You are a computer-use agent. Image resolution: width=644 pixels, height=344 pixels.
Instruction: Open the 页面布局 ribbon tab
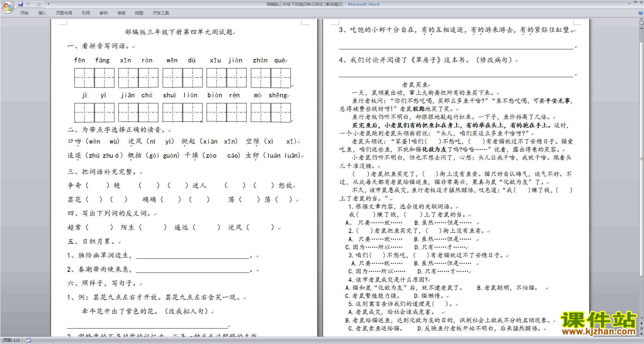click(64, 13)
